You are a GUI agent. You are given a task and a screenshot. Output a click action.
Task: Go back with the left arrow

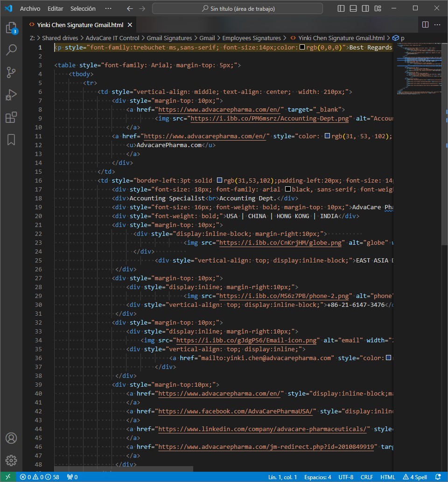pos(130,8)
